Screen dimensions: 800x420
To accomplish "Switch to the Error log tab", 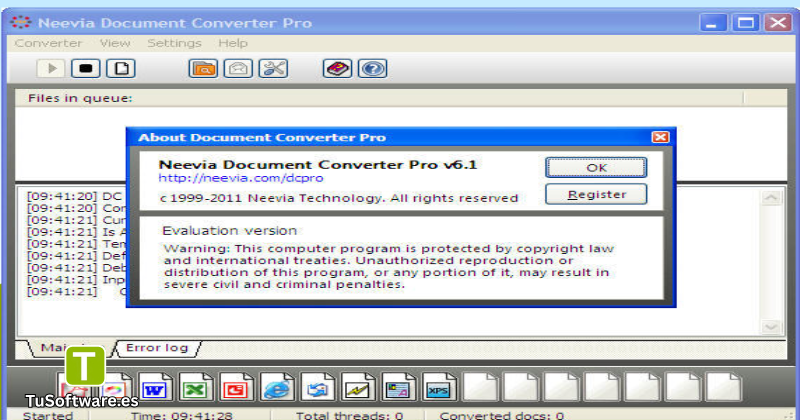I will tap(157, 348).
